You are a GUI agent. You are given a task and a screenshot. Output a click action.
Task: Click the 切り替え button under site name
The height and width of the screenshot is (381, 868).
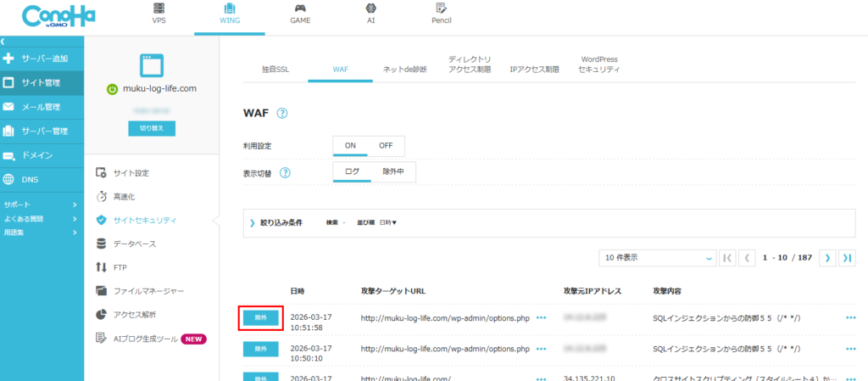click(152, 128)
